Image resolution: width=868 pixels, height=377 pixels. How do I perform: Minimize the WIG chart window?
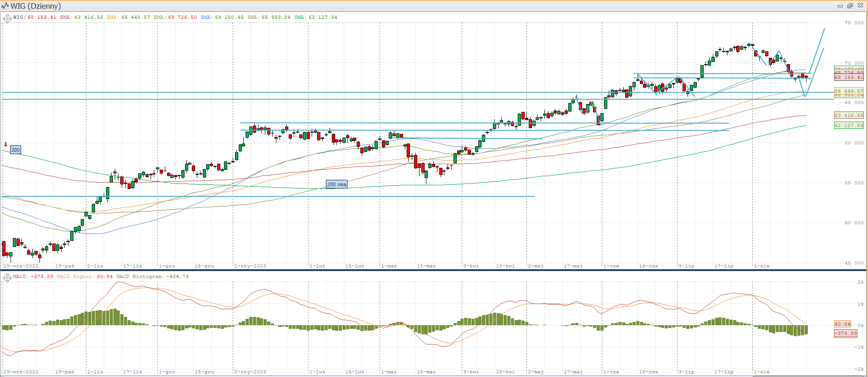pyautogui.click(x=840, y=6)
